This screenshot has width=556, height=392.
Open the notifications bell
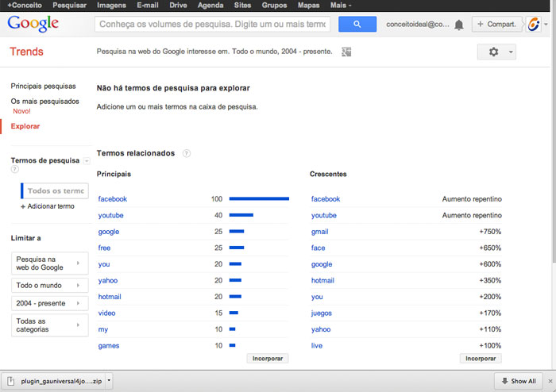point(459,25)
